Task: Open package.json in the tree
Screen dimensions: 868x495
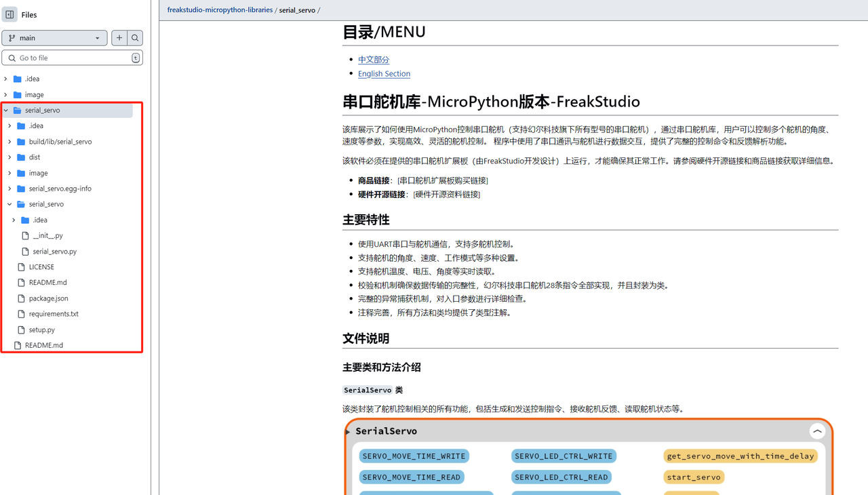Action: tap(49, 298)
